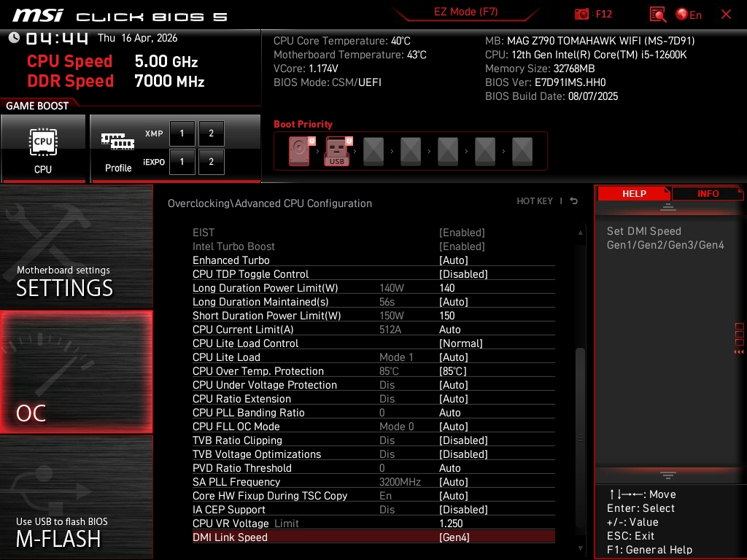Select the hard disk boot device icon

point(301,151)
